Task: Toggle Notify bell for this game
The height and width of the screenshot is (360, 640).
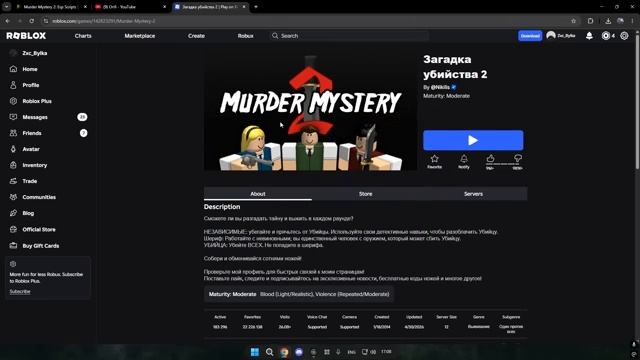Action: (x=464, y=161)
